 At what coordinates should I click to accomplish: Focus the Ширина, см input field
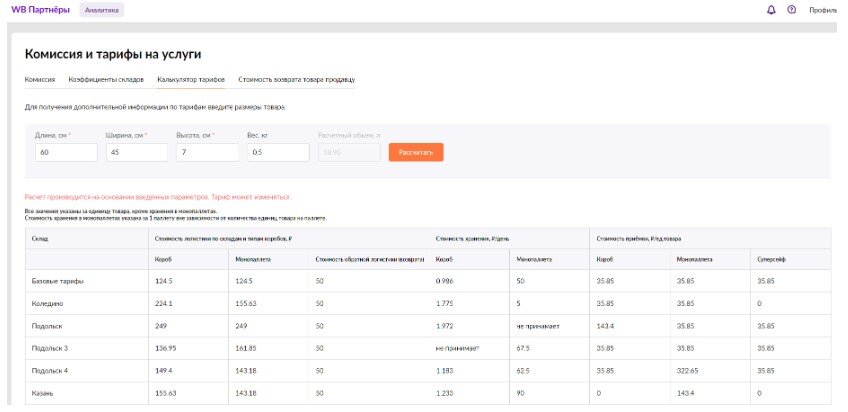tap(137, 152)
